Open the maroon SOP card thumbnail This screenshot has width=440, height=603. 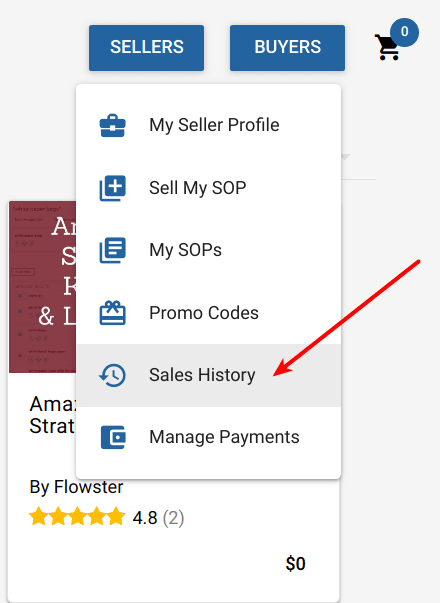pyautogui.click(x=42, y=287)
